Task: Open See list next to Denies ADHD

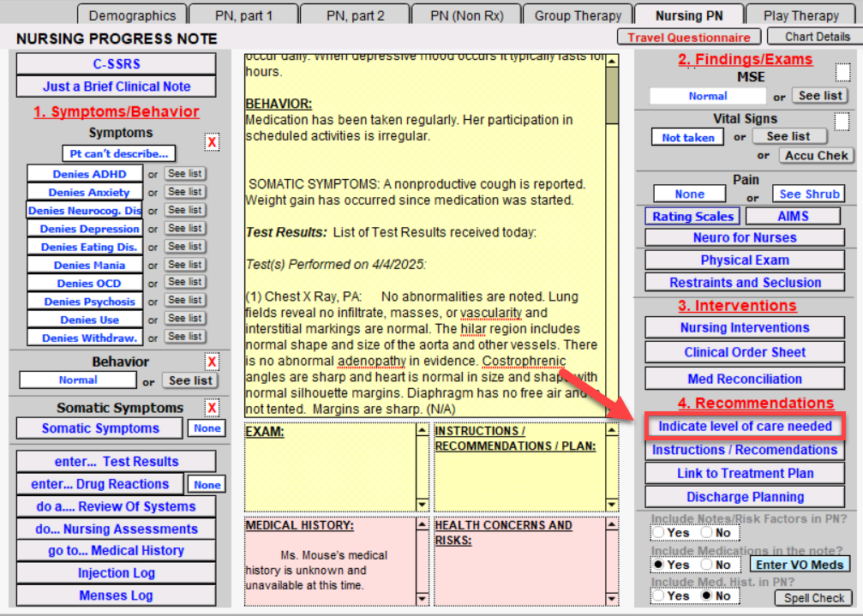Action: pos(184,174)
